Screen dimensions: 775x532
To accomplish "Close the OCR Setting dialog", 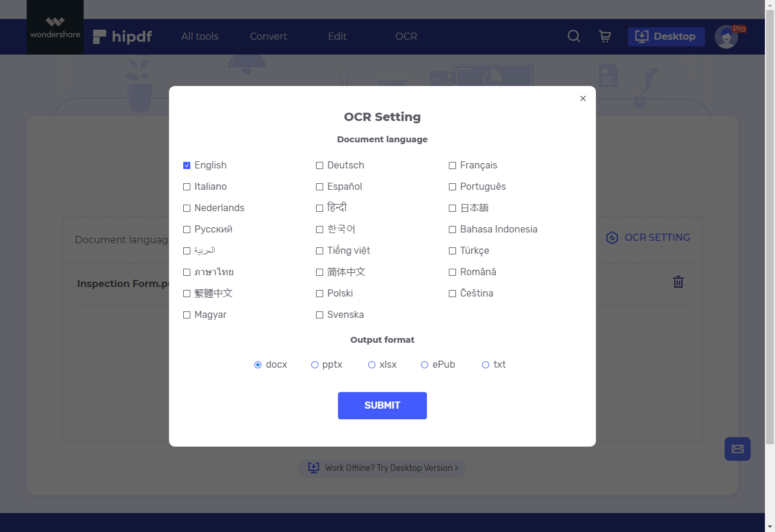I will [582, 98].
